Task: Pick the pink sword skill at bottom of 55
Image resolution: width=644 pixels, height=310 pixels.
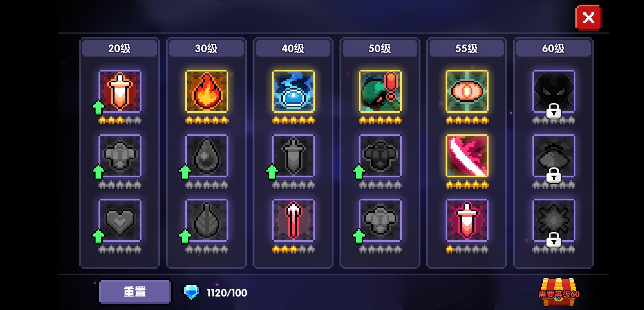Action: (x=467, y=220)
